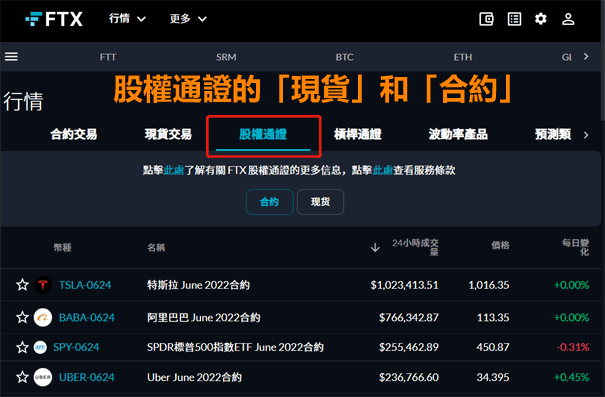
Task: Favorite UBER-0624 with the star
Action: [22, 377]
